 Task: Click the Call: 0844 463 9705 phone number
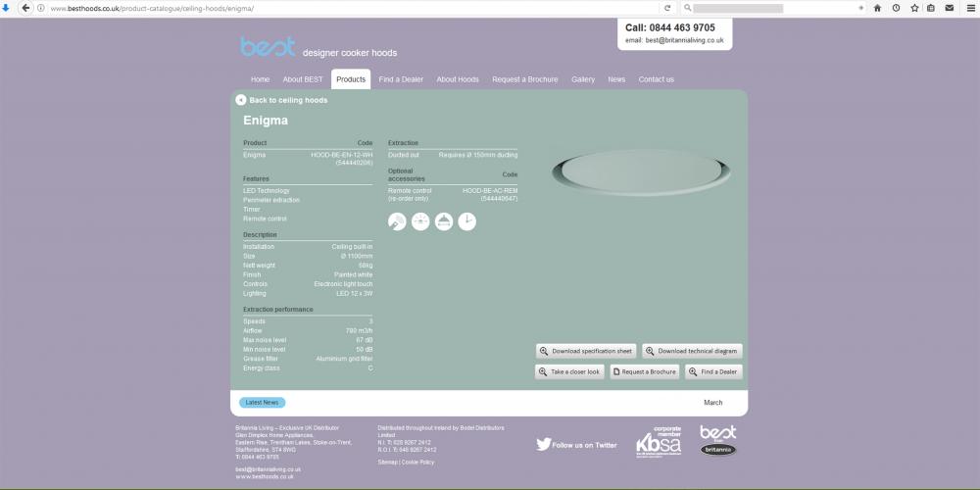670,27
